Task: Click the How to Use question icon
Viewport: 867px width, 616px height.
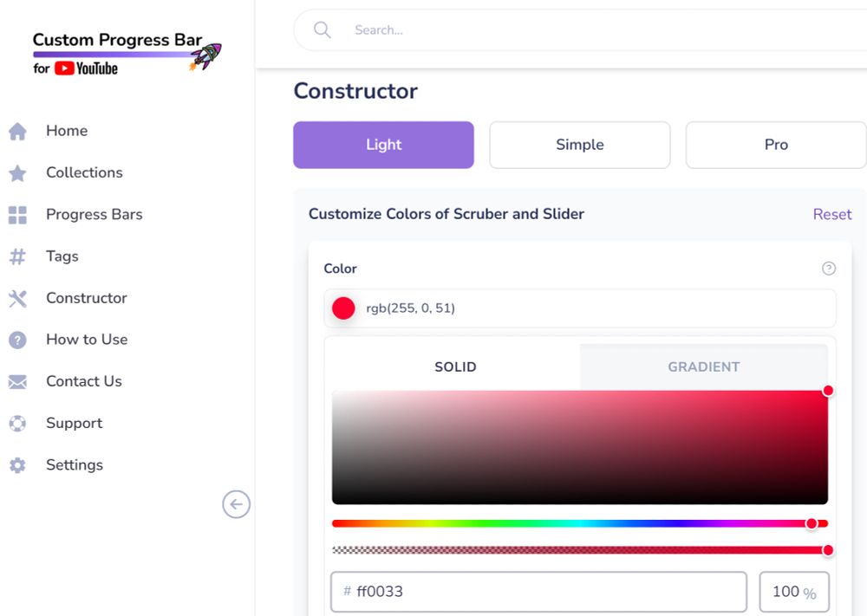Action: tap(17, 340)
